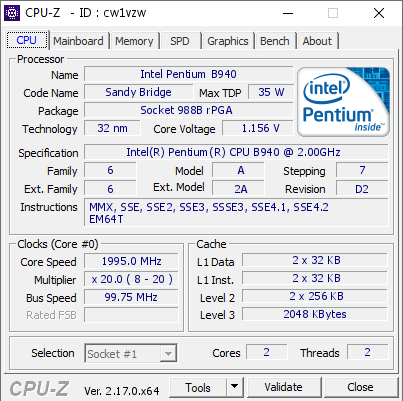Click the Specification field with '2.00GHz'
Image resolution: width=403 pixels, height=401 pixels.
click(236, 152)
